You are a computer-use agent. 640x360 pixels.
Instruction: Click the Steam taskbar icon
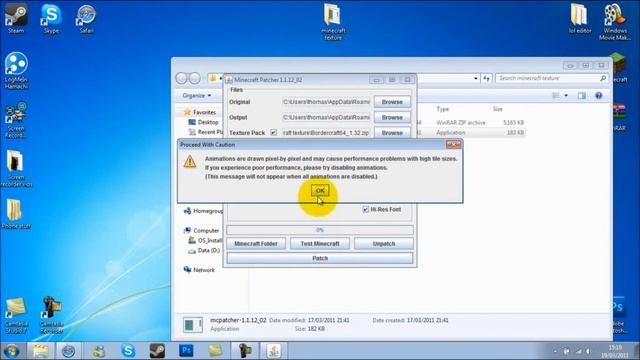pyautogui.click(x=157, y=351)
